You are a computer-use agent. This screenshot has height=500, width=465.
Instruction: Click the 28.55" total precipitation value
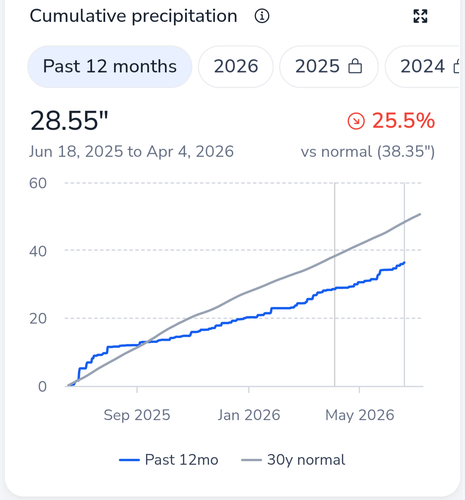tap(69, 121)
